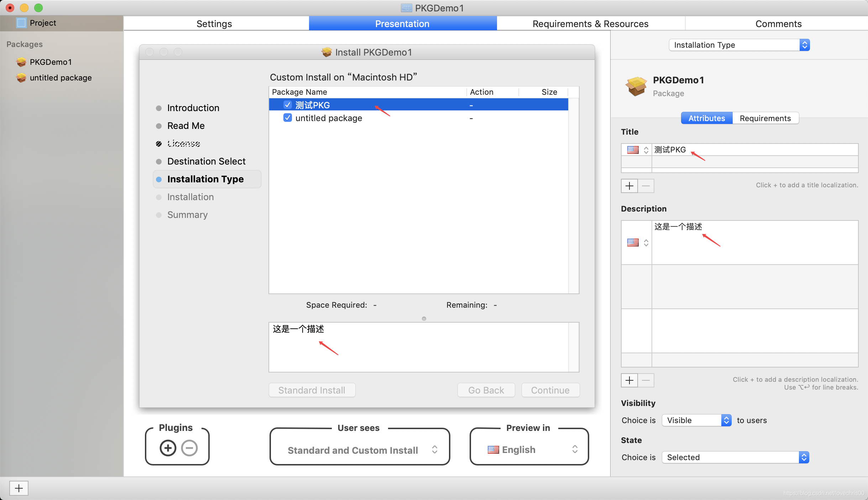Add a description localization with plus button

629,380
